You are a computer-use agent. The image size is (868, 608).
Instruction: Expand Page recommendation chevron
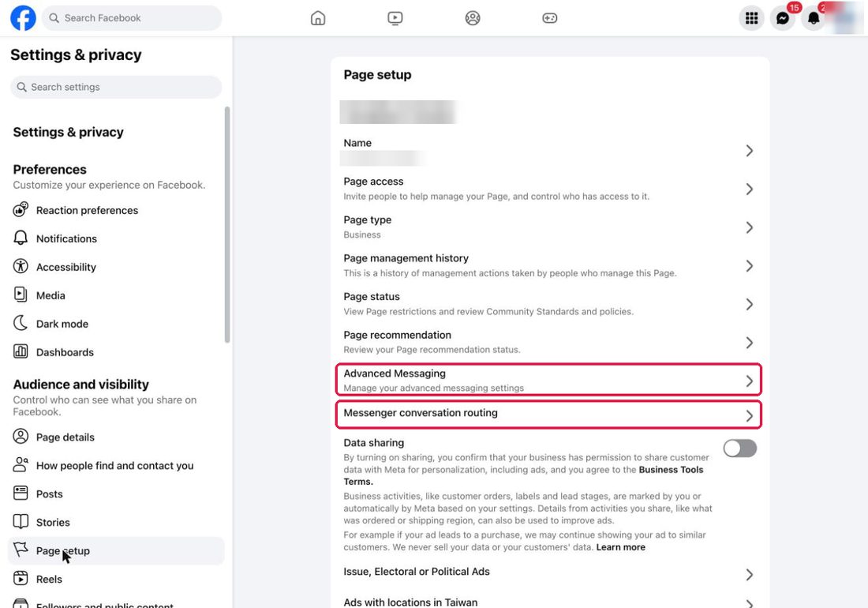[x=749, y=343]
